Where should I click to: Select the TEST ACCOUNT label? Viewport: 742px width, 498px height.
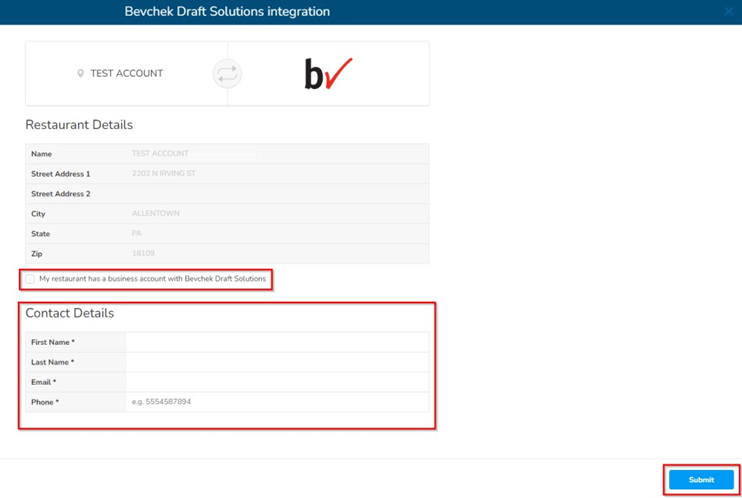[x=126, y=74]
